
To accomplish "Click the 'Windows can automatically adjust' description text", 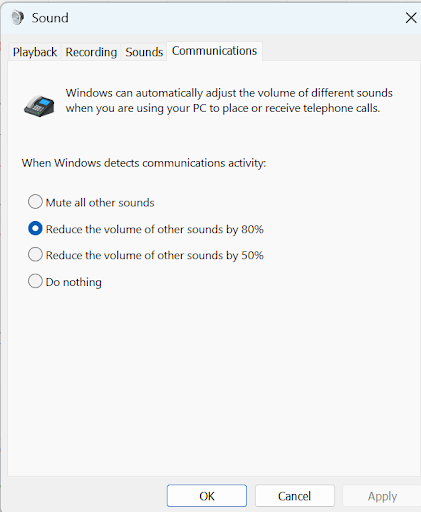I will tap(229, 100).
